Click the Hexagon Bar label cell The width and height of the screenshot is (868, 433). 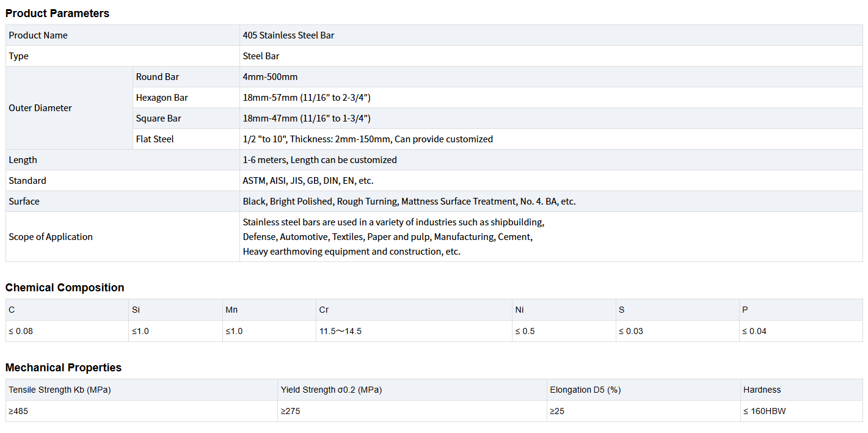point(162,98)
